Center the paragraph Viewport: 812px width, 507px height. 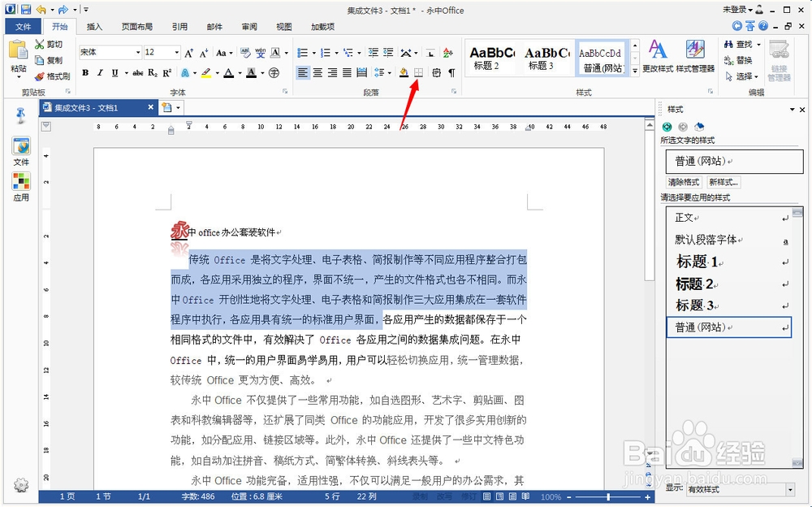click(x=317, y=72)
